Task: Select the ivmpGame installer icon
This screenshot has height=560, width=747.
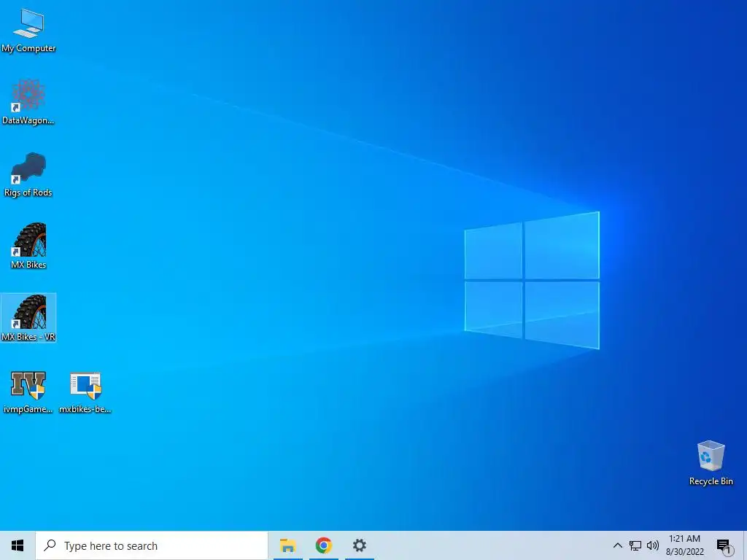Action: [28, 392]
